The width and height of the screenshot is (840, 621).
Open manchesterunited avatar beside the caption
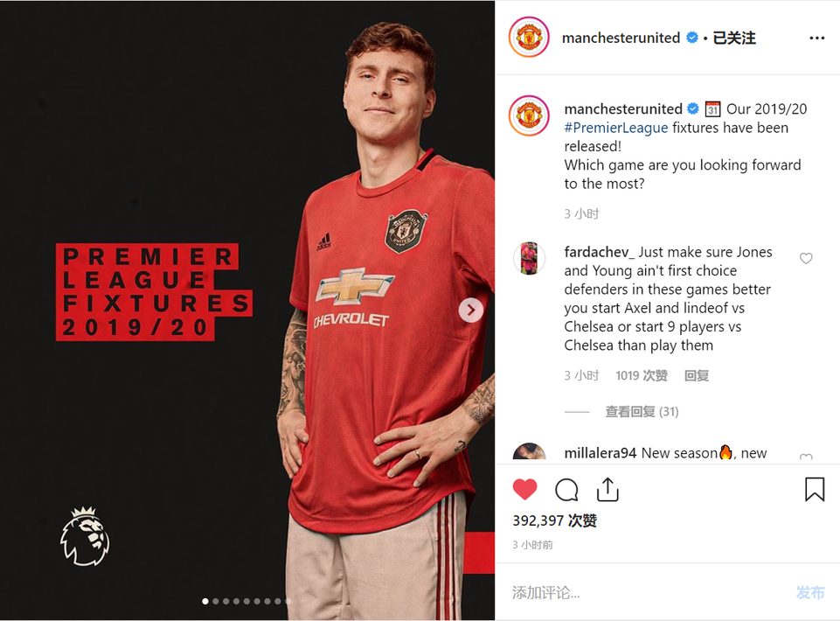[x=529, y=115]
